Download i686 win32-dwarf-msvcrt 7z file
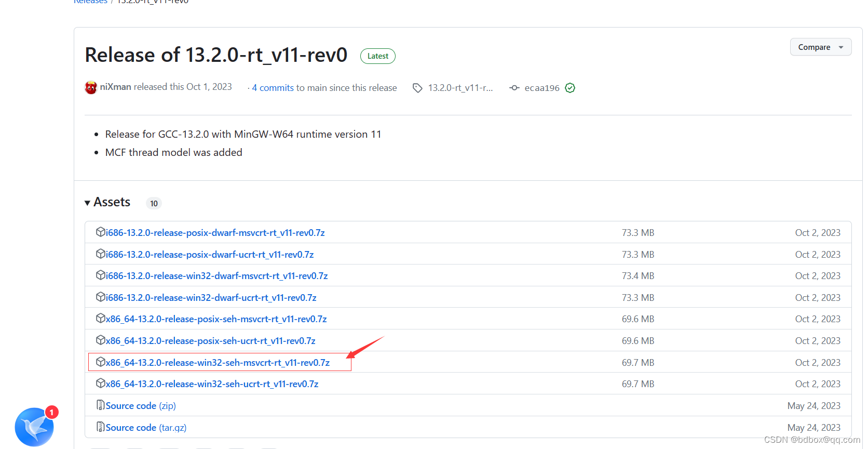 tap(217, 276)
